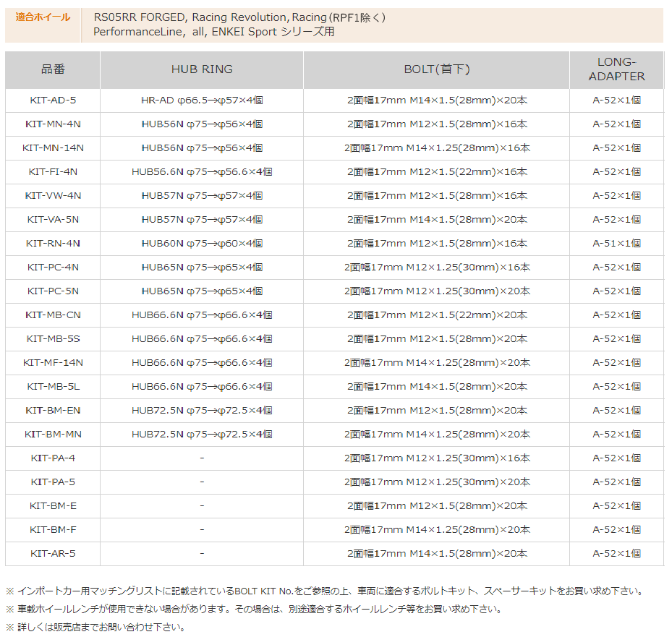Select the A-52×1個 adapter cell for KIT-PC-5N
This screenshot has width=672, height=637.
coord(617,291)
